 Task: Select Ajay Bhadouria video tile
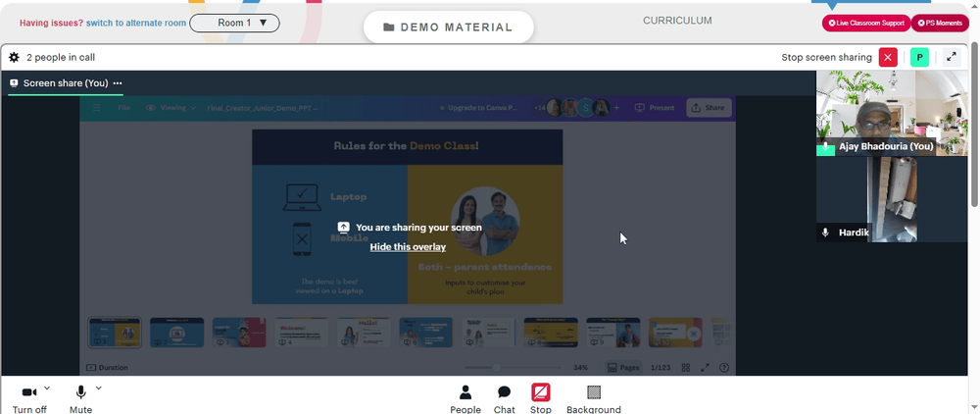pos(891,113)
